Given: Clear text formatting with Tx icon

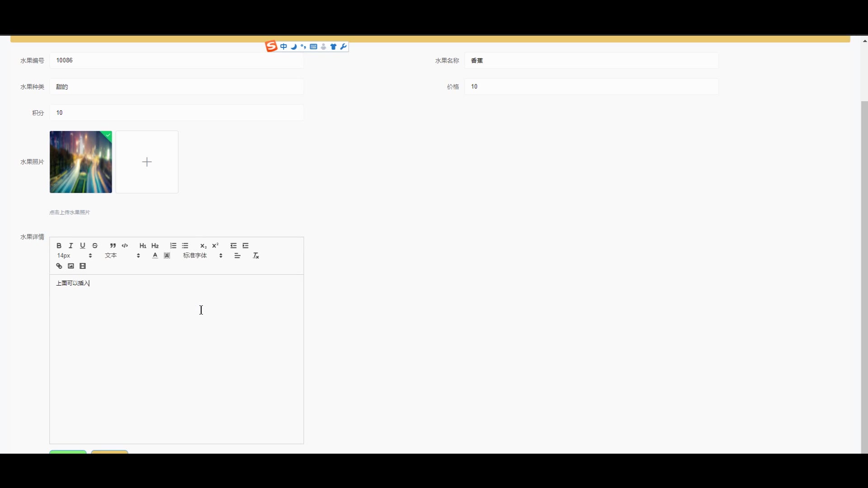Looking at the screenshot, I should [256, 256].
